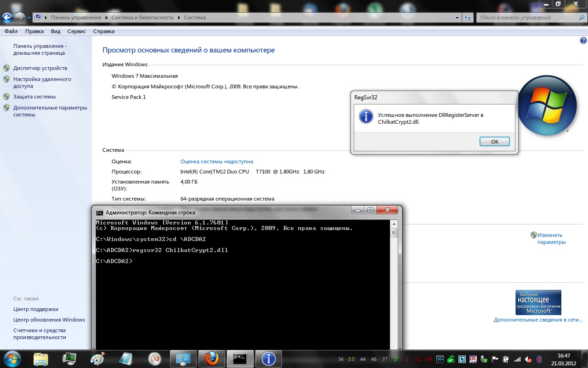
Task: Click the Control Panel search field
Action: coord(528,18)
